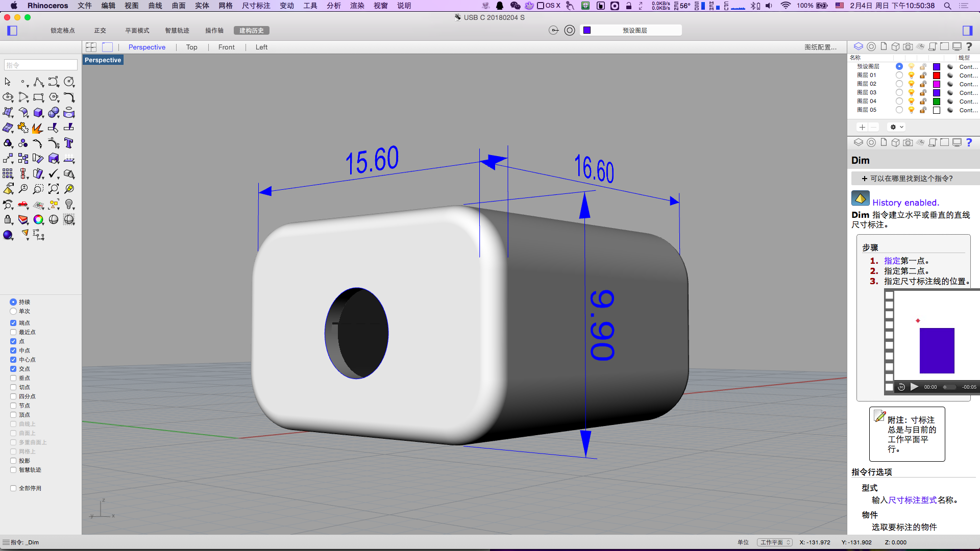
Task: Enable the 最近点 osnap checkbox
Action: 13,332
